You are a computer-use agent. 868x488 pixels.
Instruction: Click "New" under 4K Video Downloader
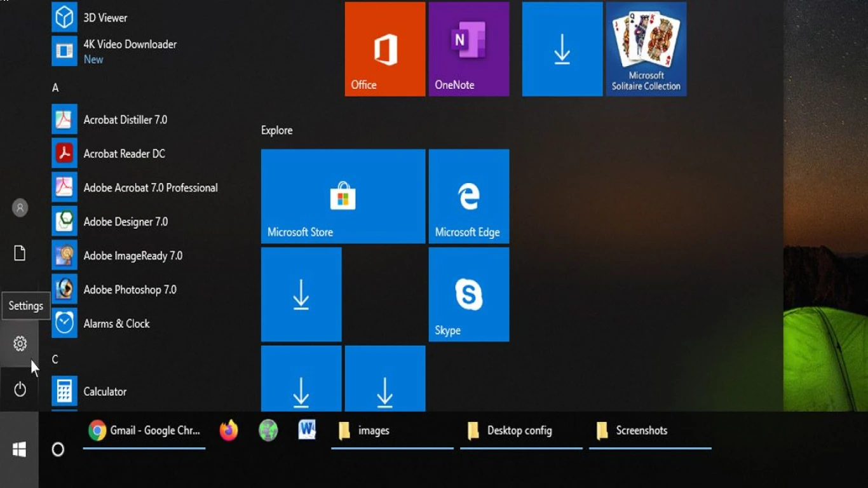[93, 59]
